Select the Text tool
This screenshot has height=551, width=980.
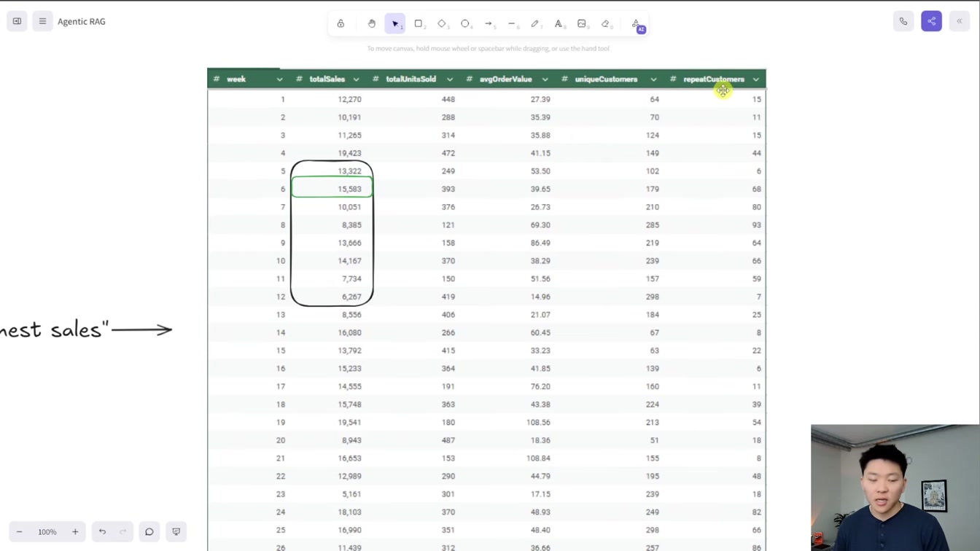(x=559, y=23)
